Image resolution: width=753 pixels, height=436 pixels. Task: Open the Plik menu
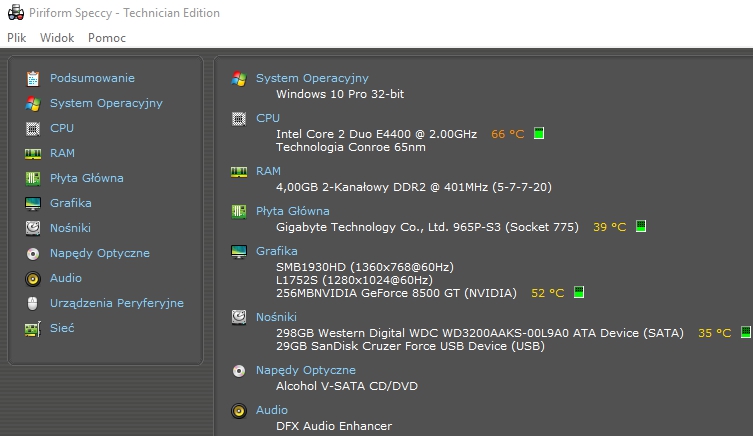[16, 38]
